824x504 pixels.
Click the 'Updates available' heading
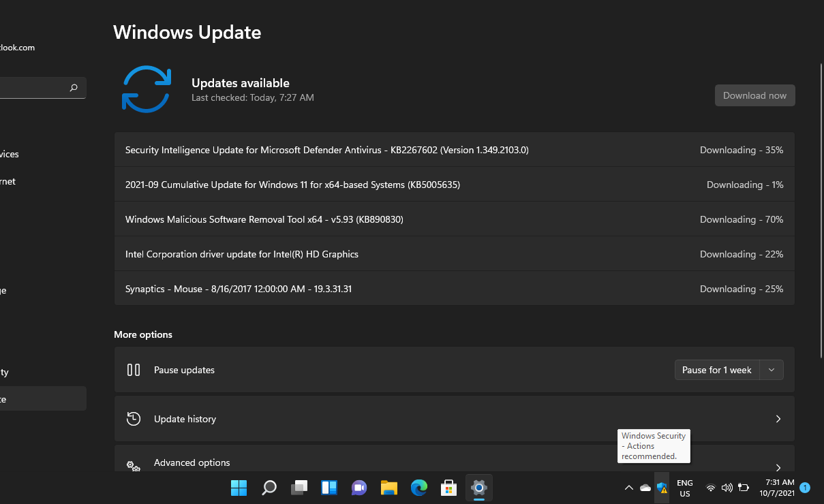pos(241,83)
